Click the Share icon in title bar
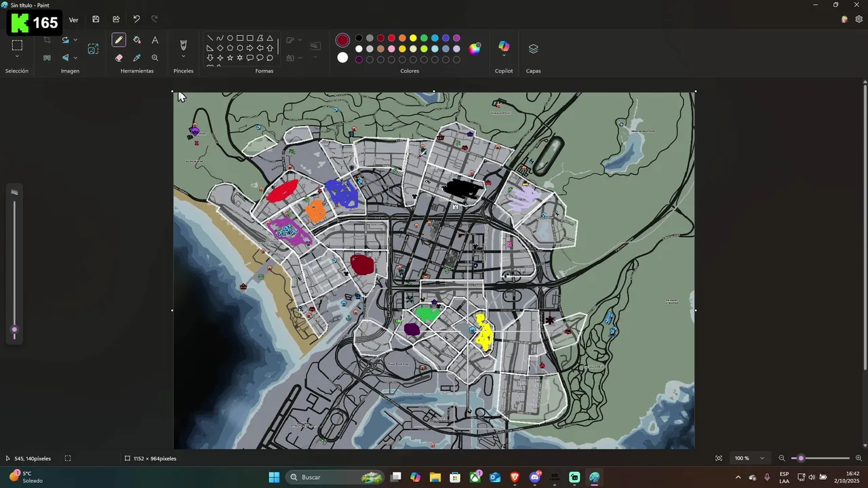Screen dimensions: 868x488 [116, 20]
